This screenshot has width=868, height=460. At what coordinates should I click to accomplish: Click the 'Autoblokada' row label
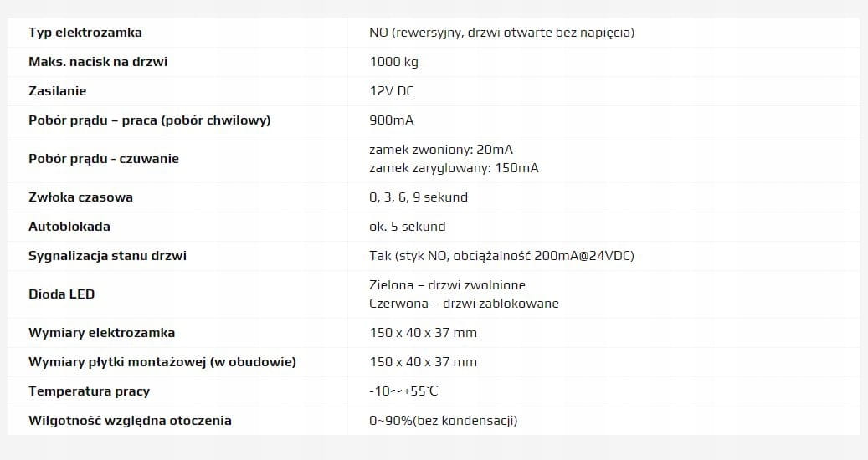pyautogui.click(x=69, y=227)
